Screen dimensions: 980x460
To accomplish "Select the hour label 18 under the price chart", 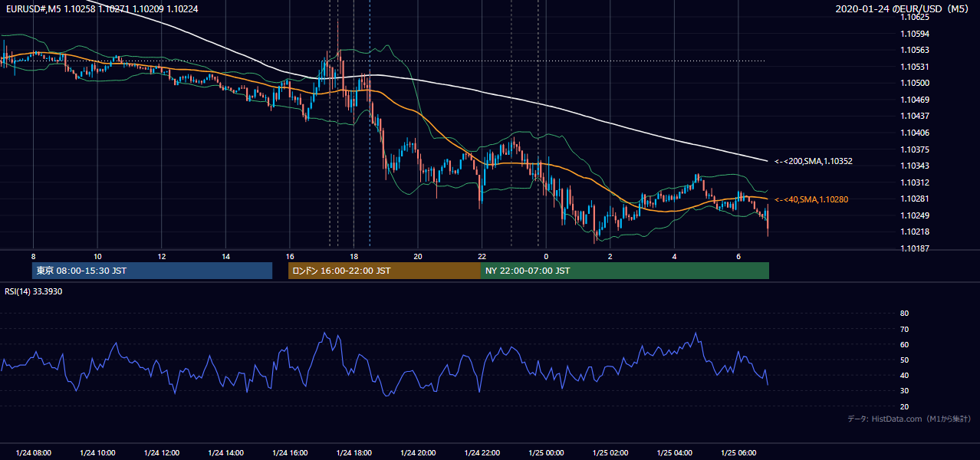I will 354,256.
